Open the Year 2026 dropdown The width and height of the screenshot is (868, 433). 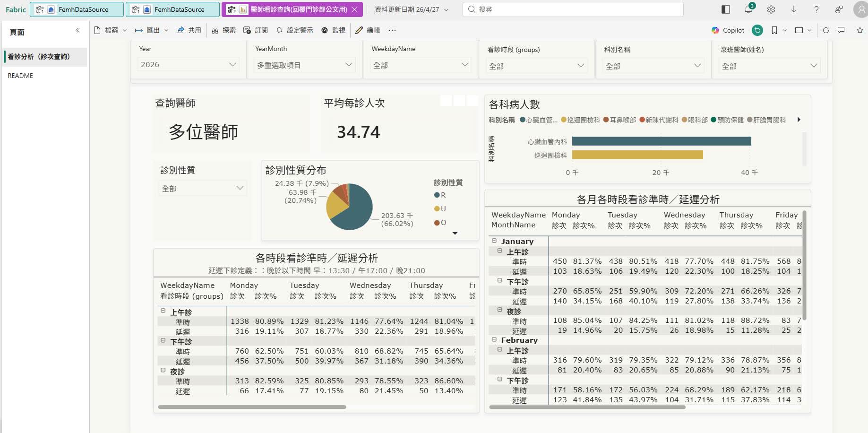[x=188, y=65]
